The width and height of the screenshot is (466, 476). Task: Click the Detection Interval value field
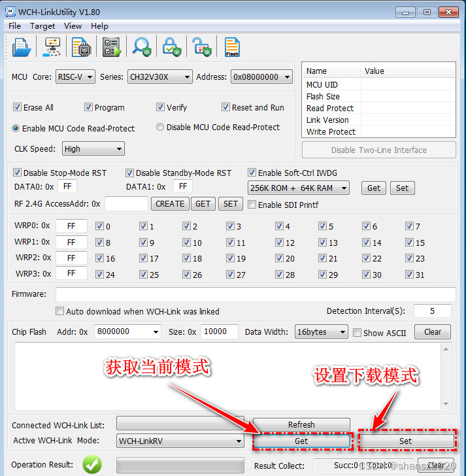click(432, 311)
